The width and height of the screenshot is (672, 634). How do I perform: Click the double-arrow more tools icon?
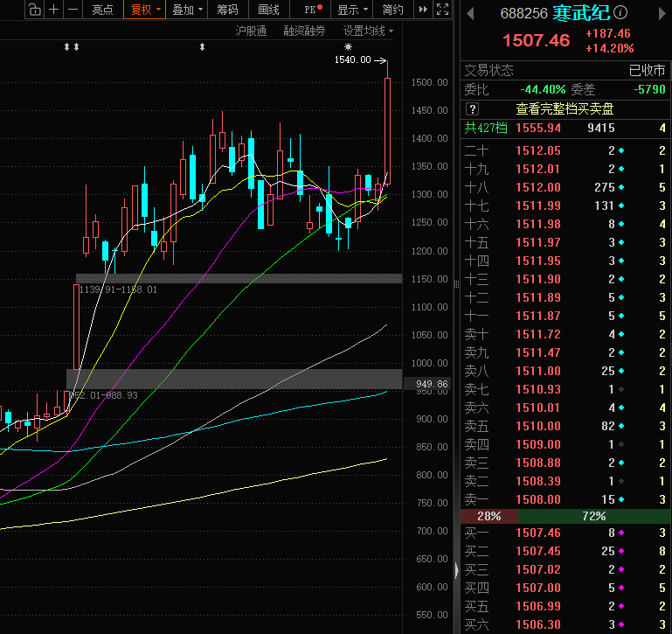[x=423, y=9]
